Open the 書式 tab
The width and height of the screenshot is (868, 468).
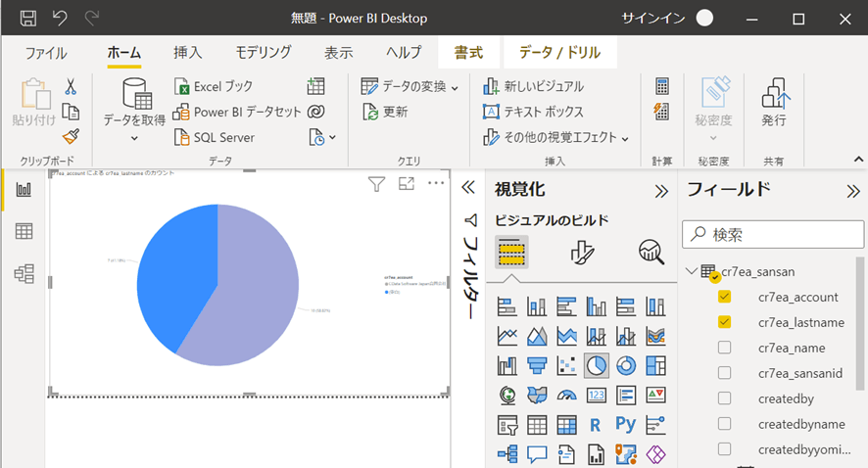pyautogui.click(x=468, y=53)
